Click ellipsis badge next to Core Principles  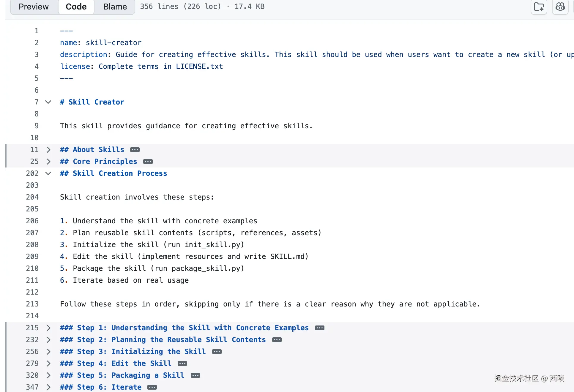click(148, 162)
